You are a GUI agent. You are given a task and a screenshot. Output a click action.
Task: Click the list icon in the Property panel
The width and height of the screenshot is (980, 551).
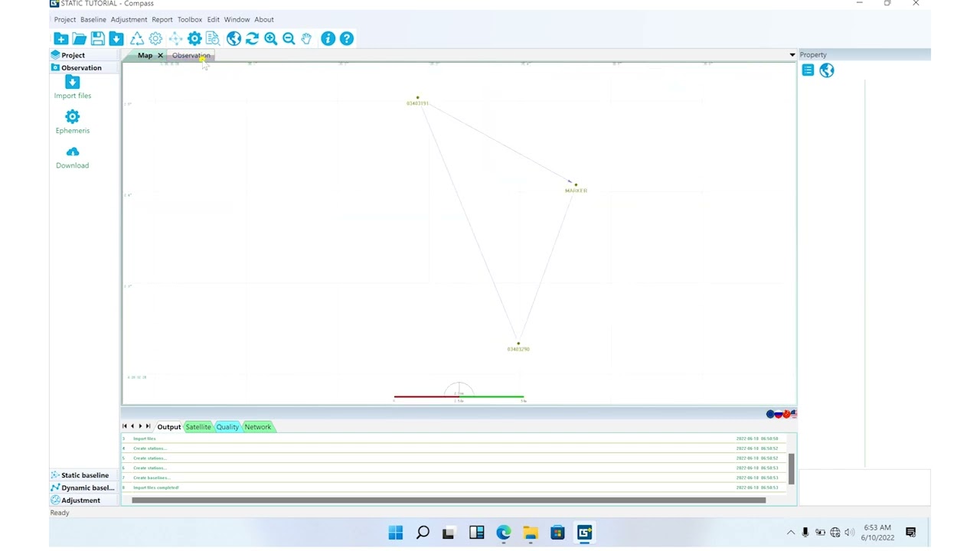click(808, 70)
